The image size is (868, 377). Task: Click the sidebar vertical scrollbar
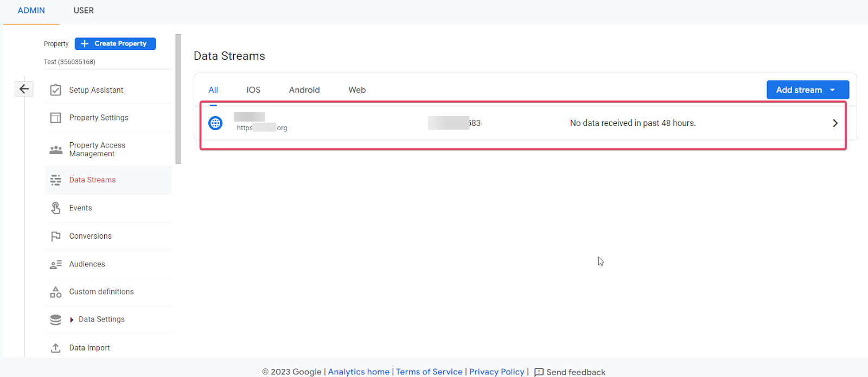(x=178, y=99)
